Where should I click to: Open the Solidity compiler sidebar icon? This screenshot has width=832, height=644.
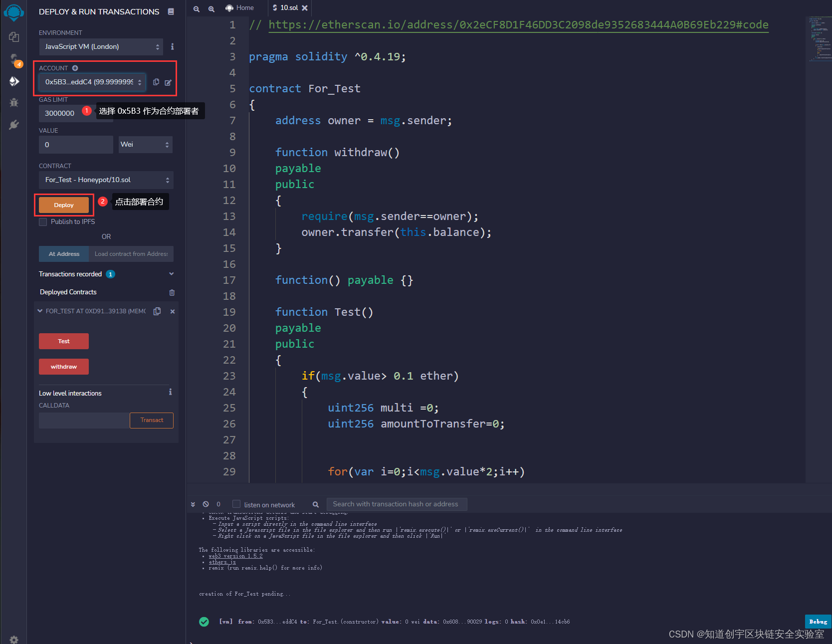(x=14, y=59)
